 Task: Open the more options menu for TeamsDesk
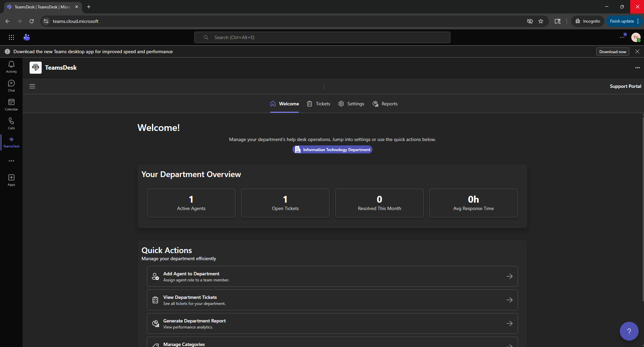point(638,68)
